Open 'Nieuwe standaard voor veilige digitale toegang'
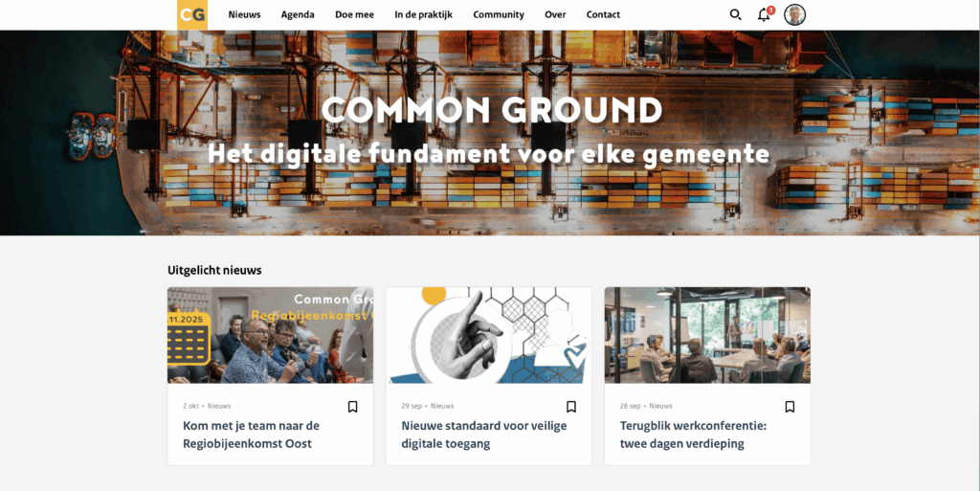Image resolution: width=980 pixels, height=491 pixels. [483, 435]
